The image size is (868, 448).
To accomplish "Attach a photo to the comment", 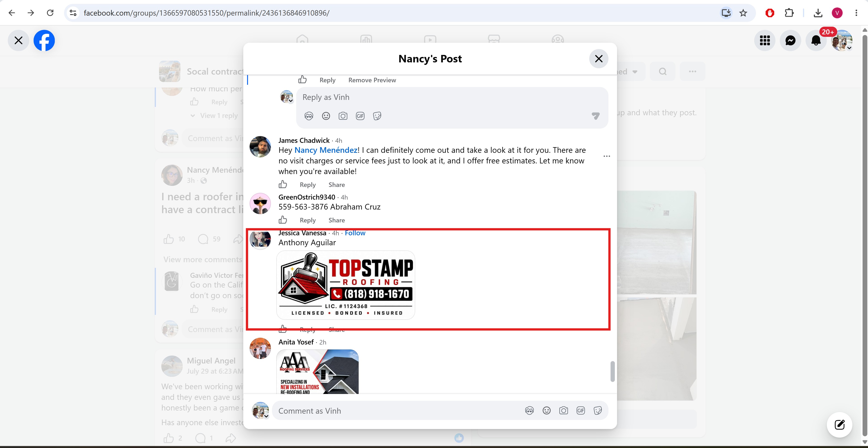I will pos(564,411).
